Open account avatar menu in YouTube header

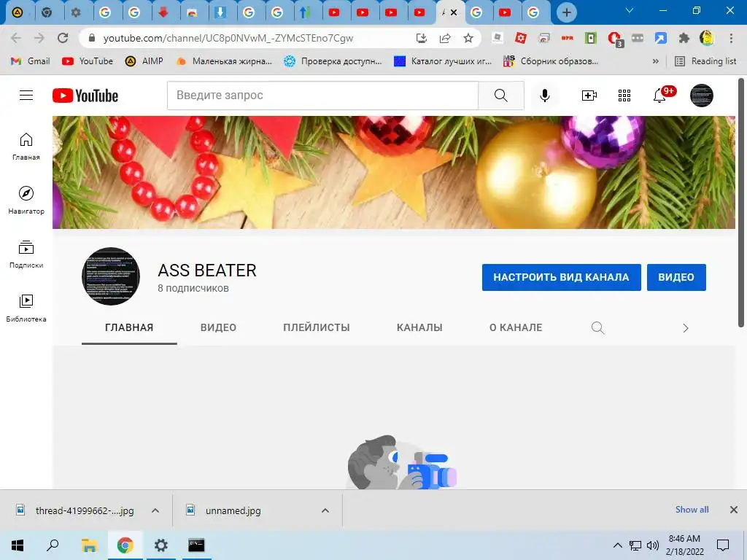click(x=701, y=96)
